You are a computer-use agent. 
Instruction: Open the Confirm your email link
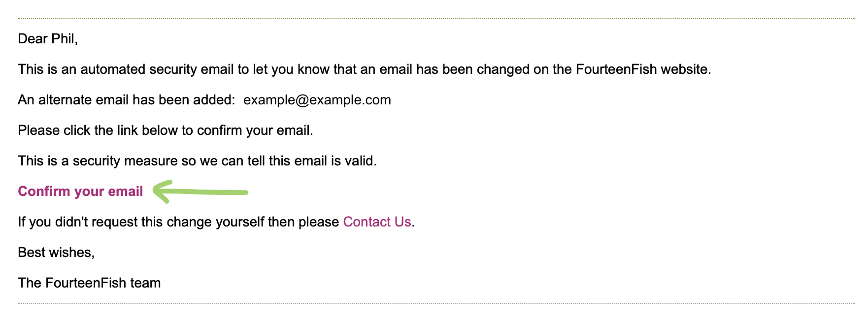click(x=80, y=192)
